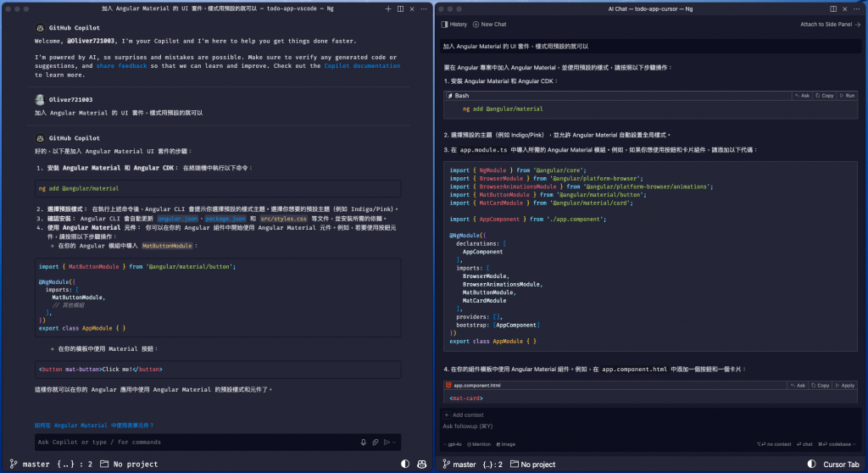Screen dimensions: 868x473
Task: Click the microphone voice input icon
Action: [x=363, y=442]
